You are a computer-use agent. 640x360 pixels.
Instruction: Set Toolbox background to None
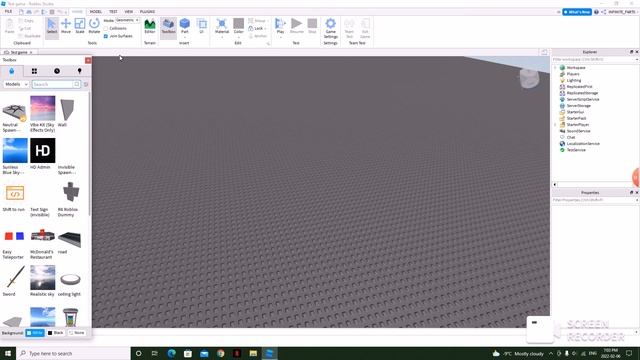pos(76,333)
